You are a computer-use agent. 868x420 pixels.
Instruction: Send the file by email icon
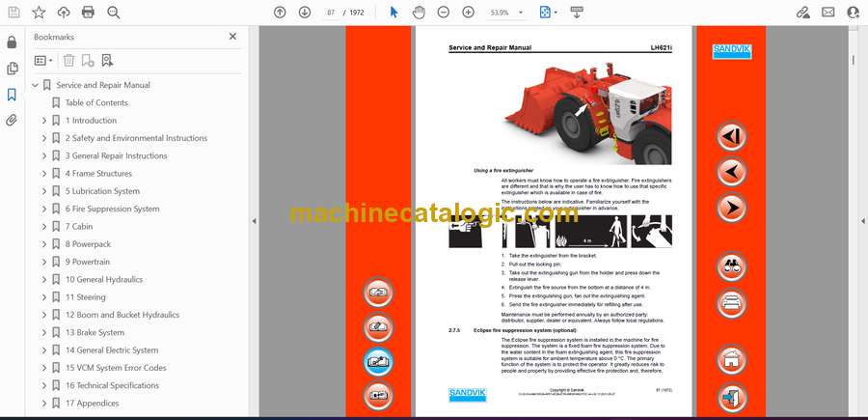coord(828,13)
